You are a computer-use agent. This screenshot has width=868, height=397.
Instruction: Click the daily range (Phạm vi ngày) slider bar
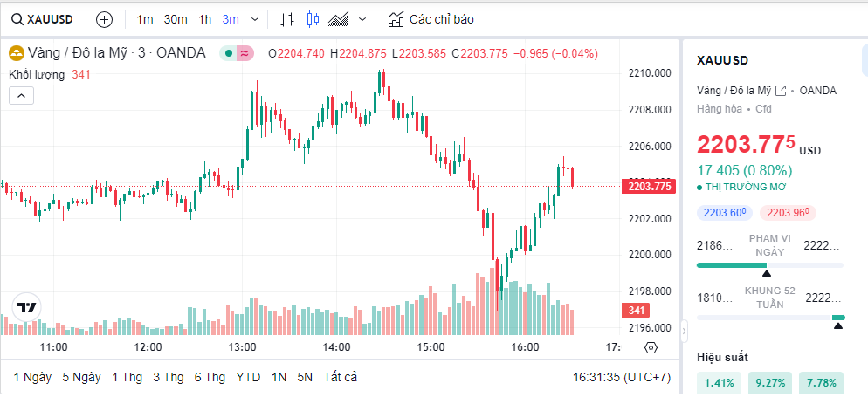tap(769, 265)
